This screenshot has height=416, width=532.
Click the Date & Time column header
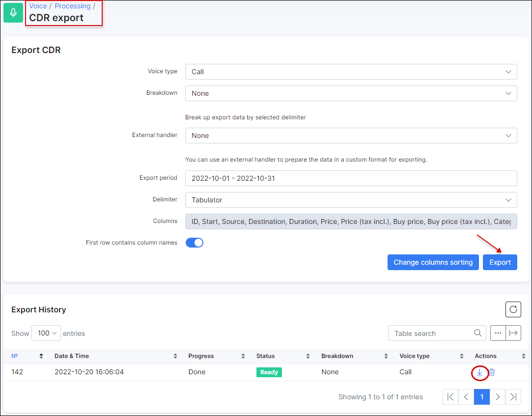pyautogui.click(x=72, y=356)
